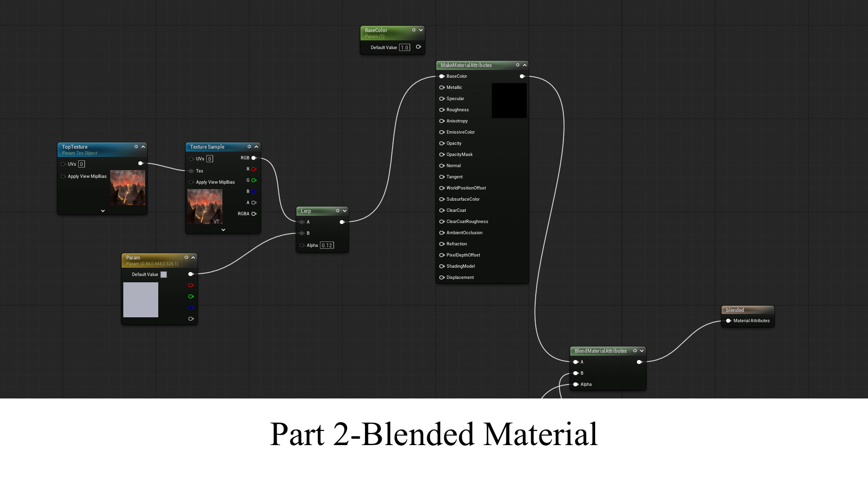Click the Lerp node output pin

342,222
